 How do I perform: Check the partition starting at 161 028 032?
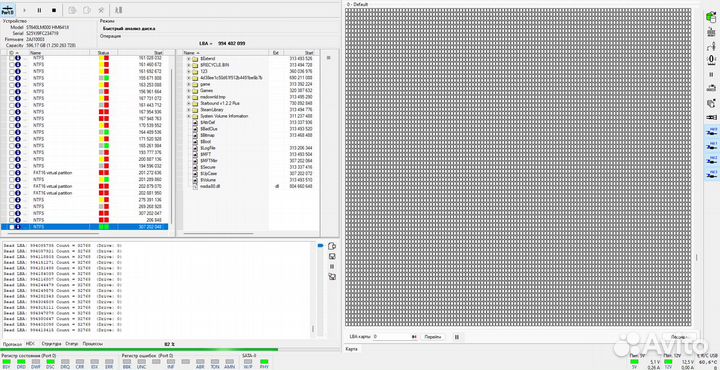pyautogui.click(x=11, y=58)
